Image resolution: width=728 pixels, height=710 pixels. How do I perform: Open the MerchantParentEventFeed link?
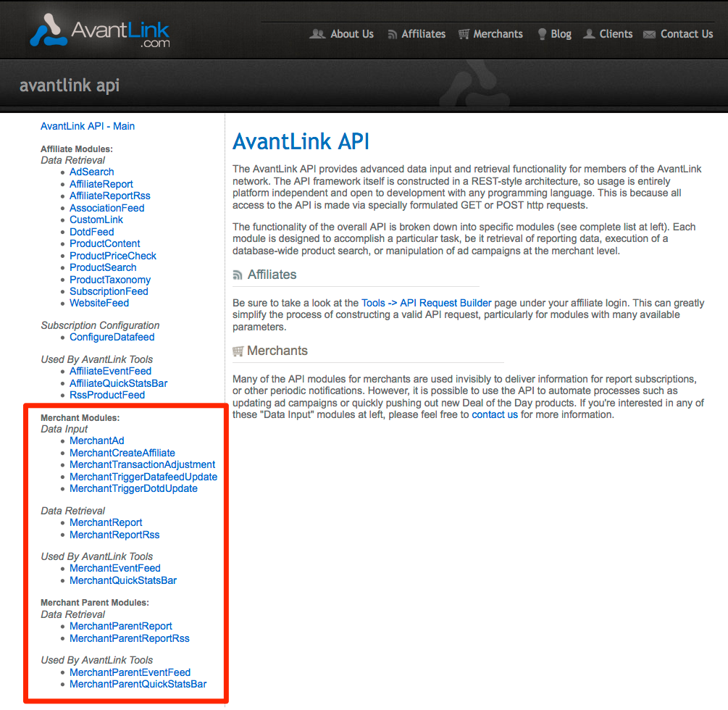130,672
